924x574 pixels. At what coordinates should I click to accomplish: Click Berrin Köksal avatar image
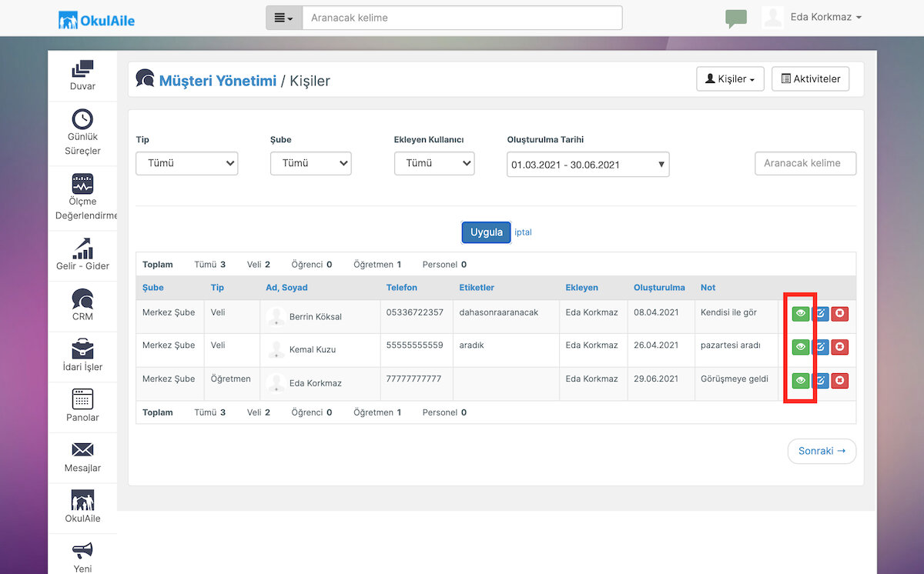pos(276,316)
